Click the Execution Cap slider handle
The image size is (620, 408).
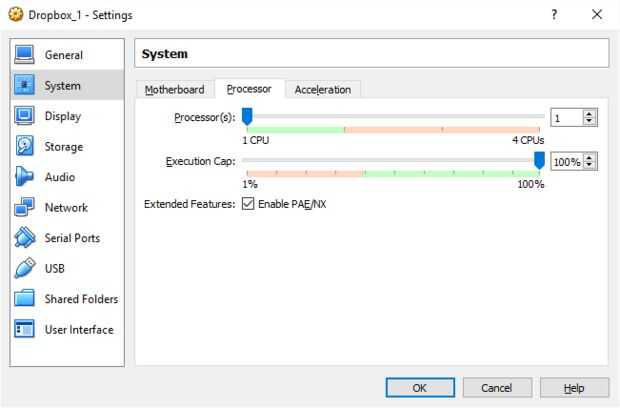tap(539, 161)
